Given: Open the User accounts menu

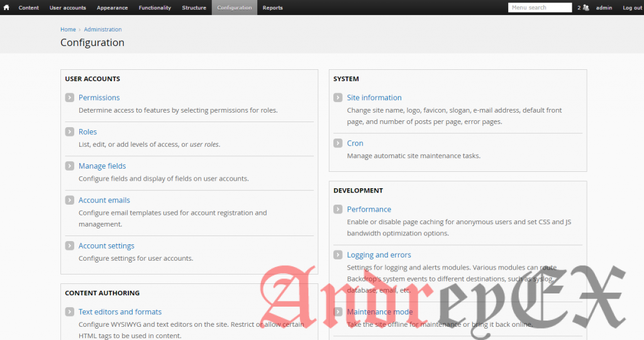Looking at the screenshot, I should point(68,8).
